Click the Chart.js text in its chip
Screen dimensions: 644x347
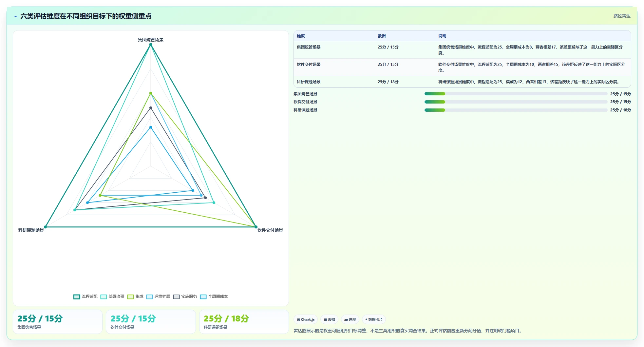coord(308,319)
